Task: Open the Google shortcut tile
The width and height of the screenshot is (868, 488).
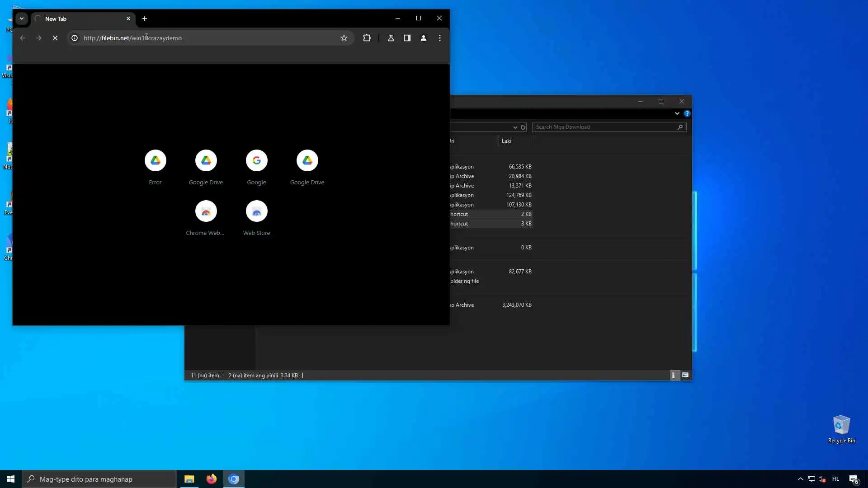Action: [x=256, y=161]
